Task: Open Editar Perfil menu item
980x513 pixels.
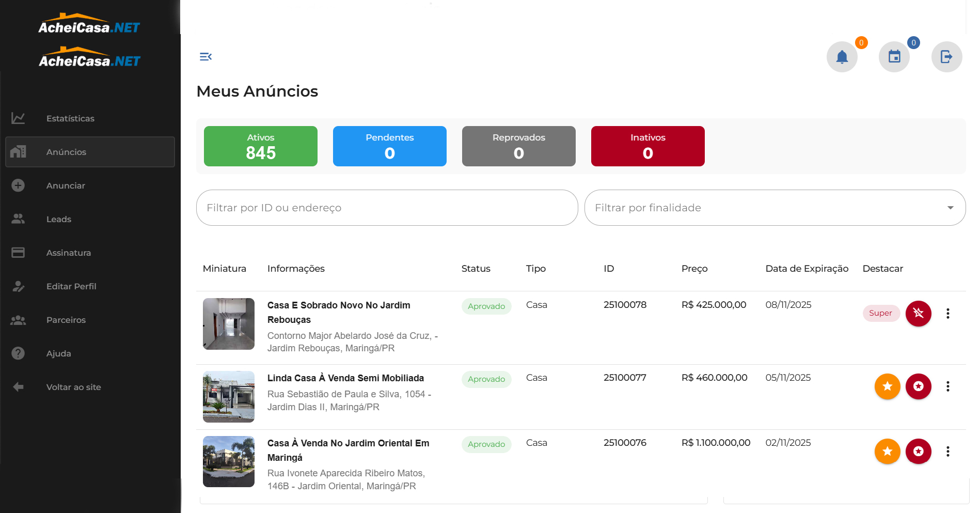Action: coord(71,286)
